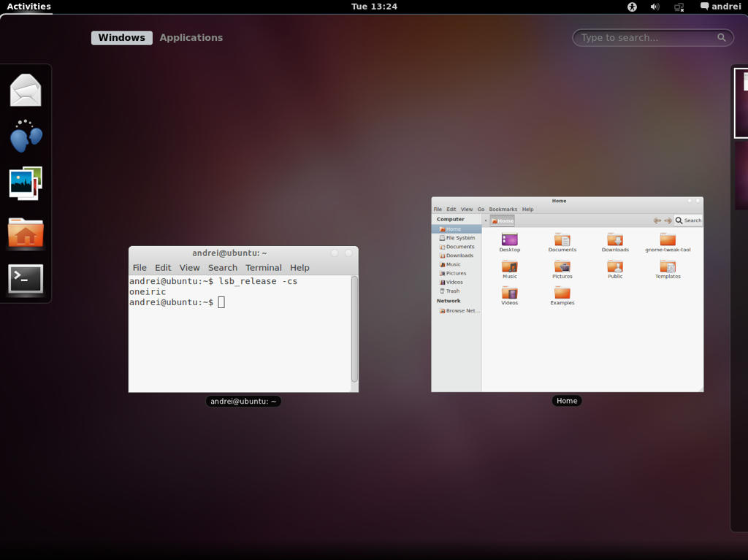
Task: Click the Activities button
Action: click(x=28, y=6)
